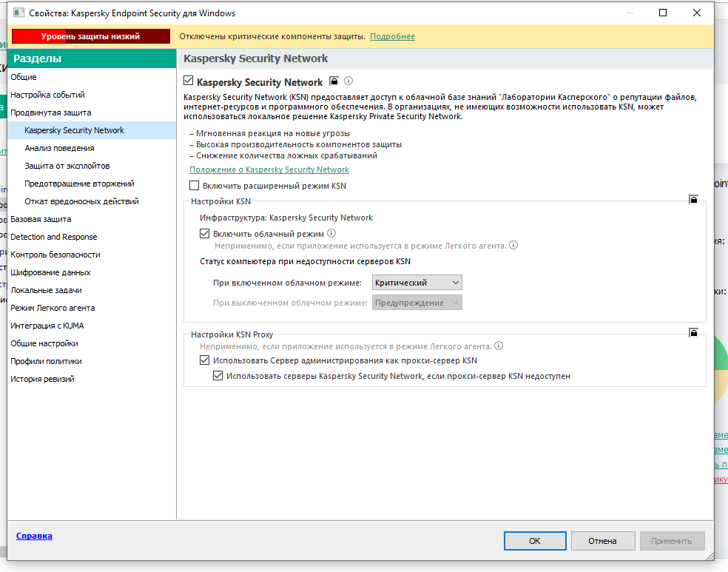Select Базовая защита section in sidebar

click(x=41, y=219)
